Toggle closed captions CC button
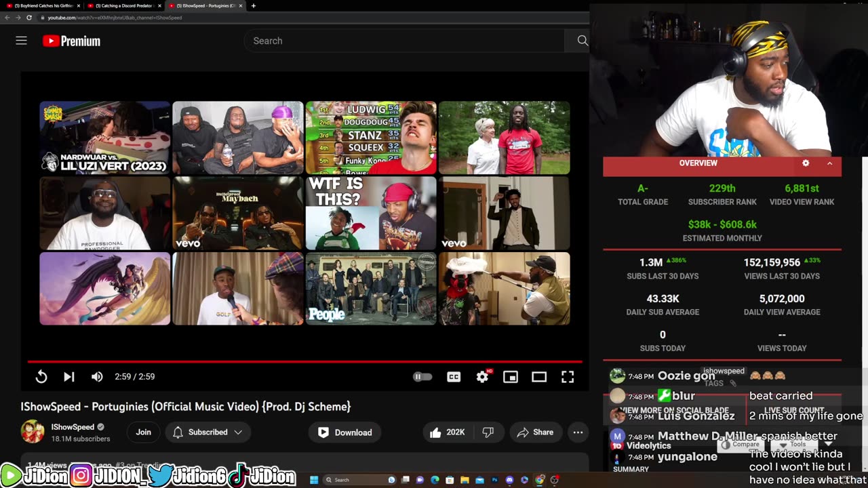Image resolution: width=868 pixels, height=488 pixels. [454, 377]
